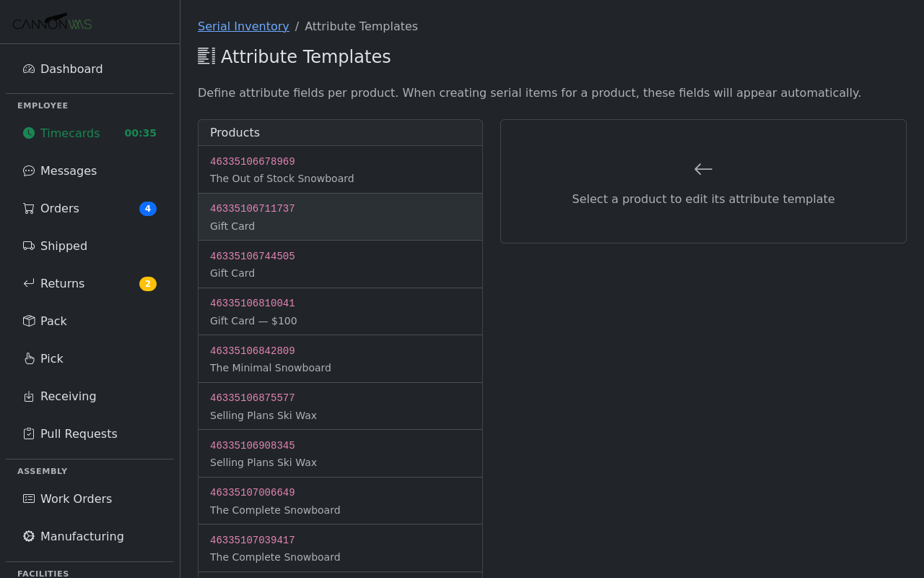Viewport: 924px width, 578px height.
Task: Click the Messages chat bubble icon
Action: (x=28, y=171)
